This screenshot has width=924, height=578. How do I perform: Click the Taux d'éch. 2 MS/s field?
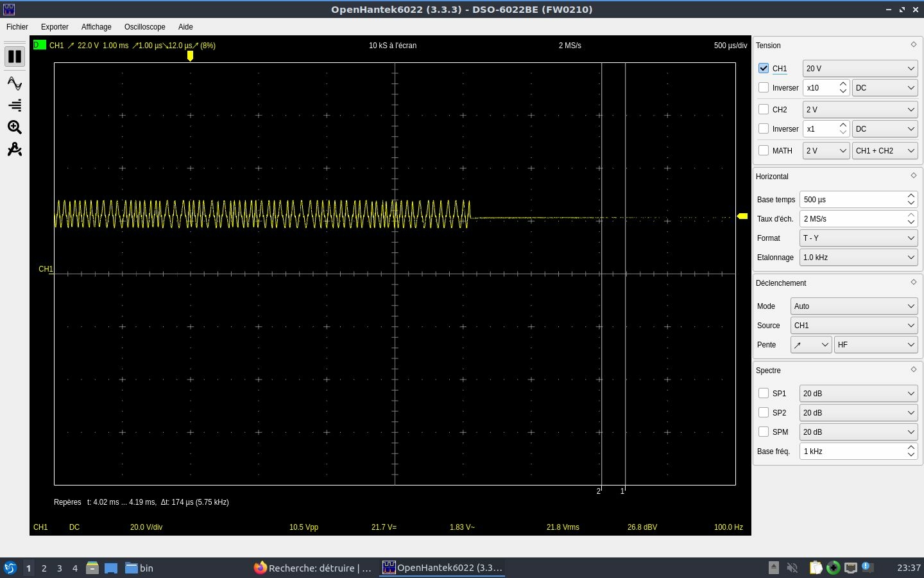pos(859,218)
